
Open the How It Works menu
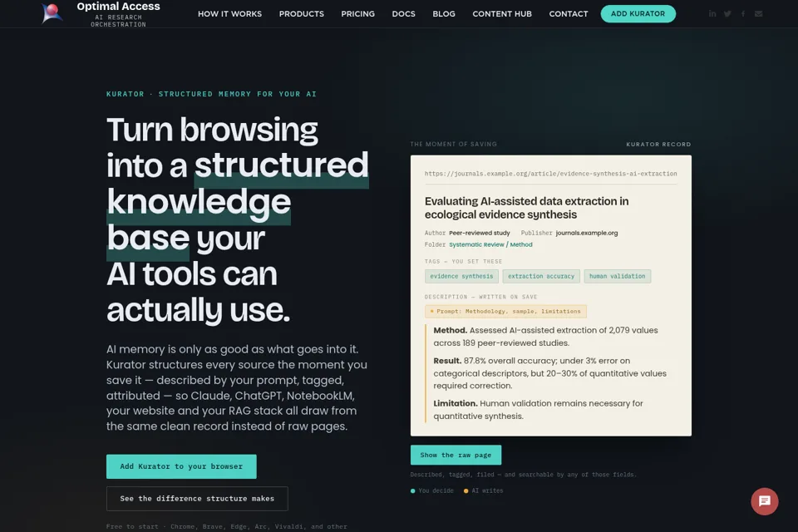point(229,14)
